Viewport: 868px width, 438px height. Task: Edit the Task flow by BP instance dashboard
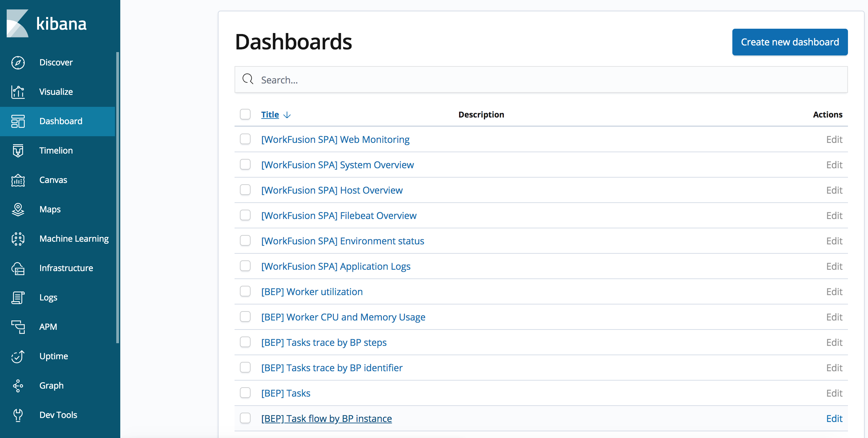point(834,419)
